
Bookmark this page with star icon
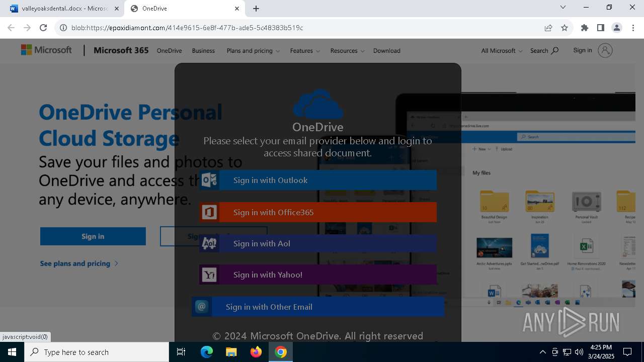565,28
